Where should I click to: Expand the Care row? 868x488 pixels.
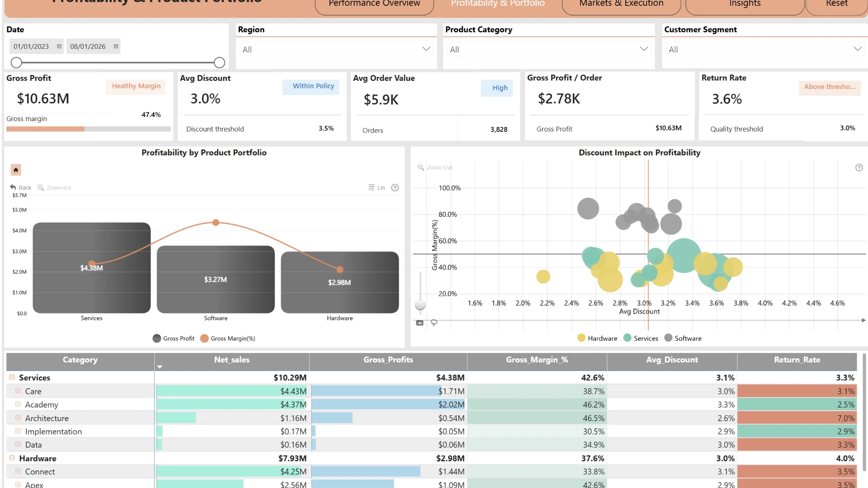[x=18, y=391]
